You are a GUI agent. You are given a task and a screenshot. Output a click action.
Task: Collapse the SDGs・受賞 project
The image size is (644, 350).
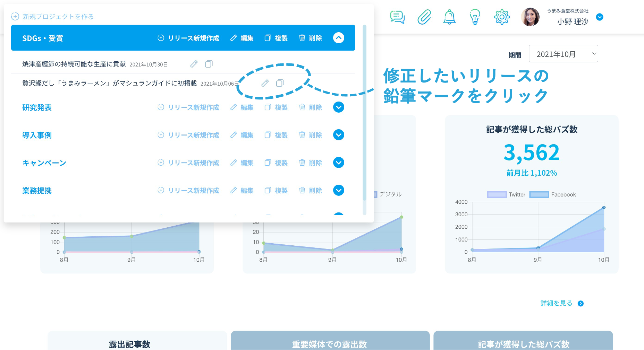coord(339,38)
